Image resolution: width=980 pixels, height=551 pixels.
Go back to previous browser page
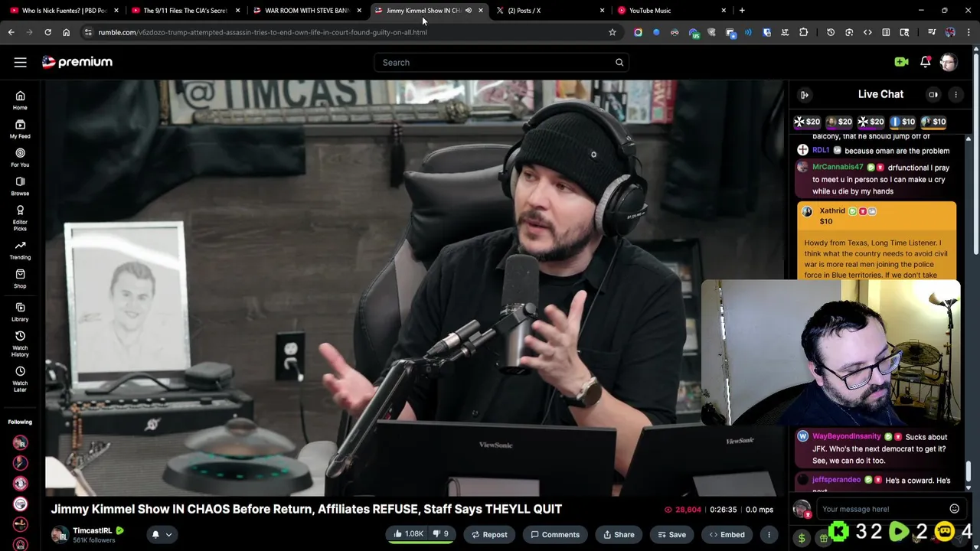(x=11, y=32)
